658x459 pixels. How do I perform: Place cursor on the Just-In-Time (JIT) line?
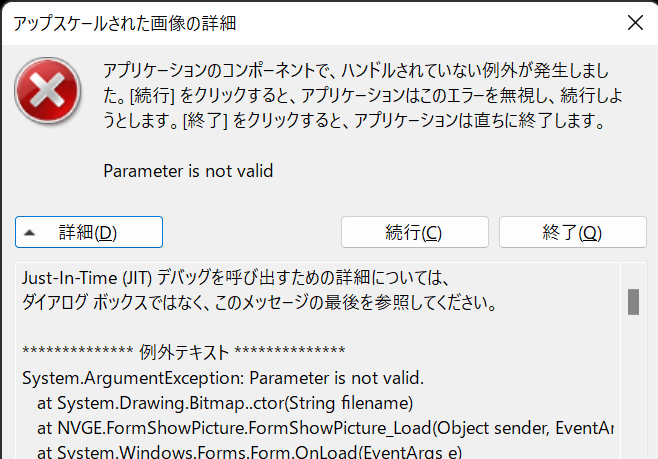(236, 278)
